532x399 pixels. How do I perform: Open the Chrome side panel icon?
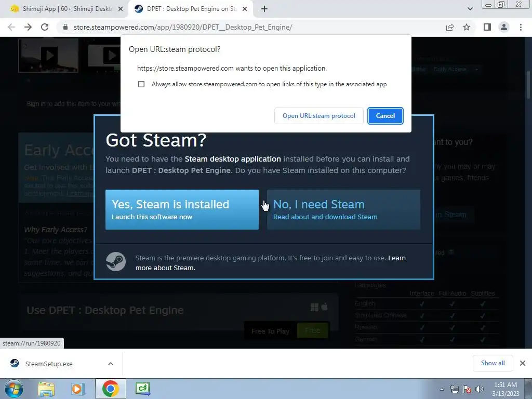487,27
